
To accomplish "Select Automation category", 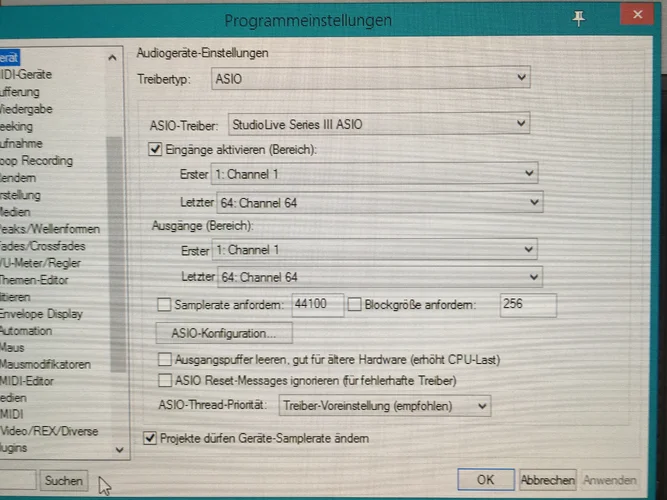I will 26,331.
